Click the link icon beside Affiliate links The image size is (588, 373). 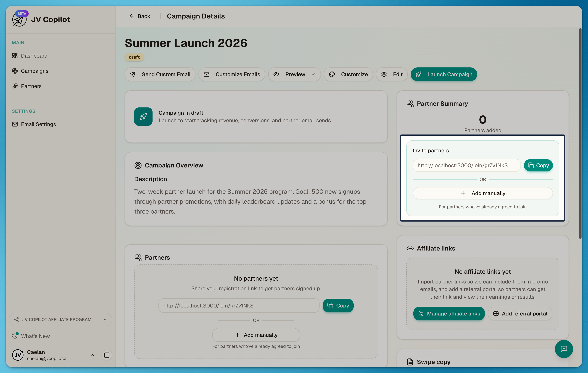(x=410, y=248)
